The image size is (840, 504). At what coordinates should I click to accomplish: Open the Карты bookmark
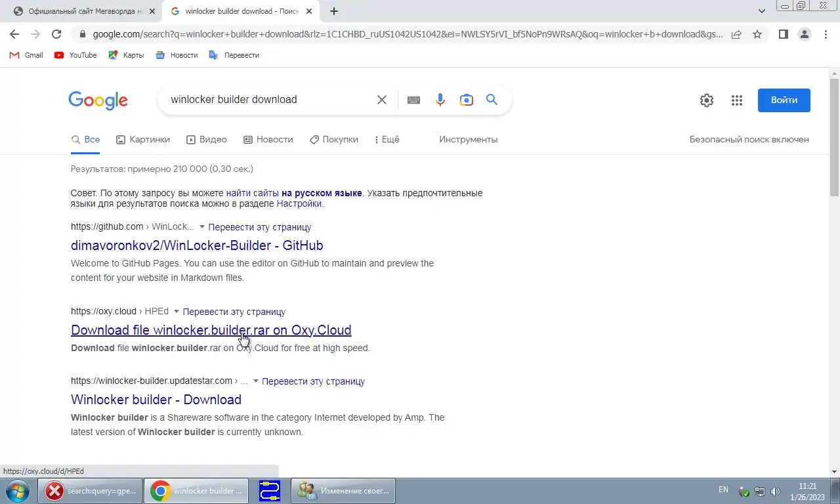click(x=126, y=55)
